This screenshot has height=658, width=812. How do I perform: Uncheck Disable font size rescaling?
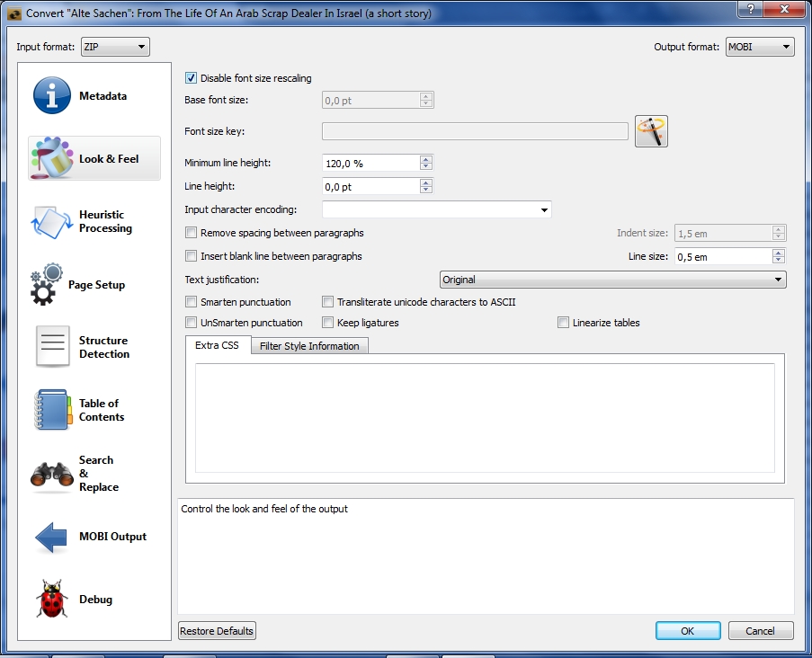point(192,78)
